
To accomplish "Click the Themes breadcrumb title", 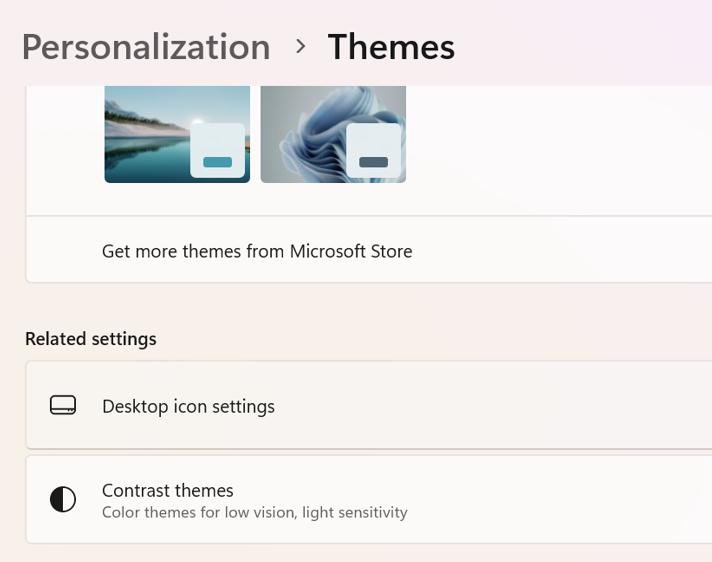I will pos(391,47).
